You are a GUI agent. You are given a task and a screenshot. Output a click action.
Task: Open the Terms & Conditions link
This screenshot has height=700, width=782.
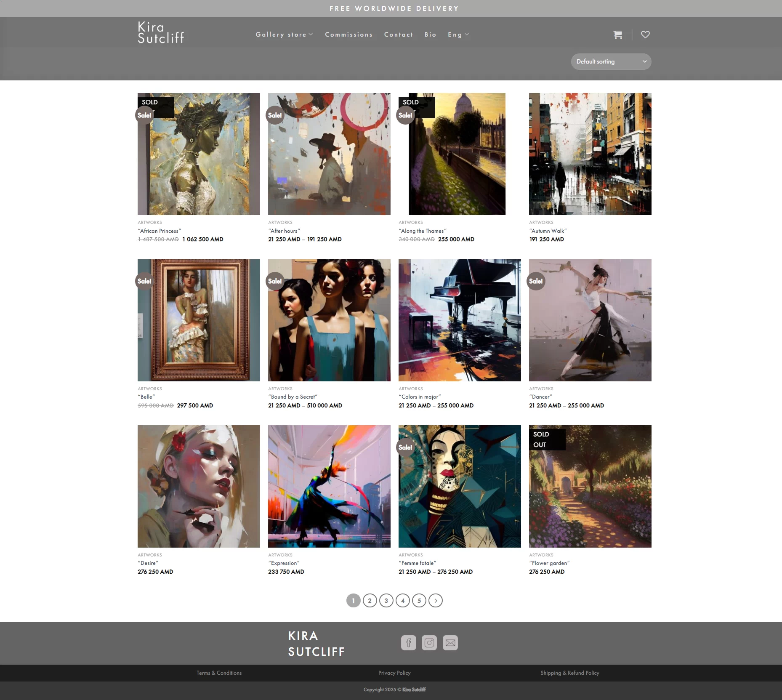(219, 673)
